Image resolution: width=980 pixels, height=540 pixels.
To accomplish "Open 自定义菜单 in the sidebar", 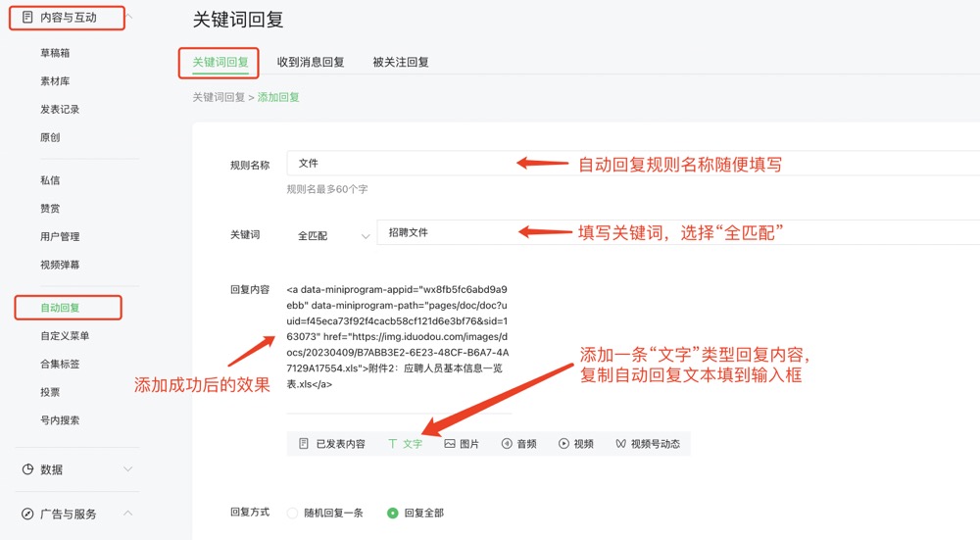I will (65, 336).
